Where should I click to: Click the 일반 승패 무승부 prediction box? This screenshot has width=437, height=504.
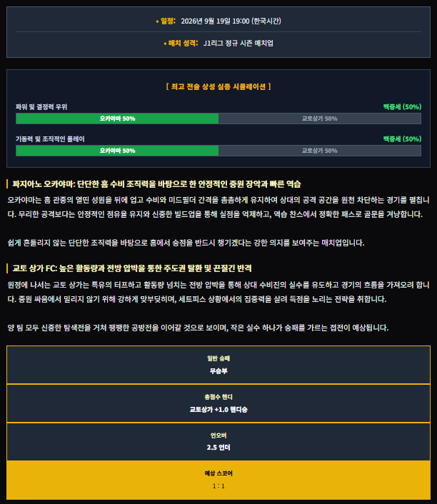click(218, 365)
